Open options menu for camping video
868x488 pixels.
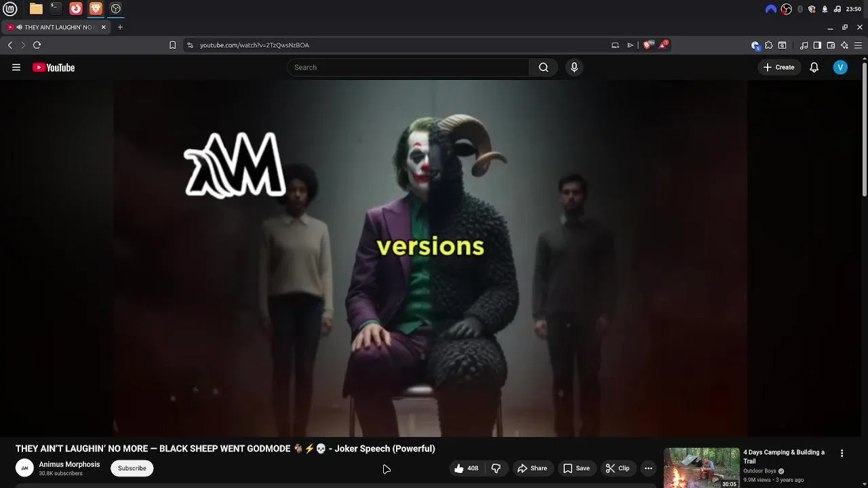click(842, 453)
